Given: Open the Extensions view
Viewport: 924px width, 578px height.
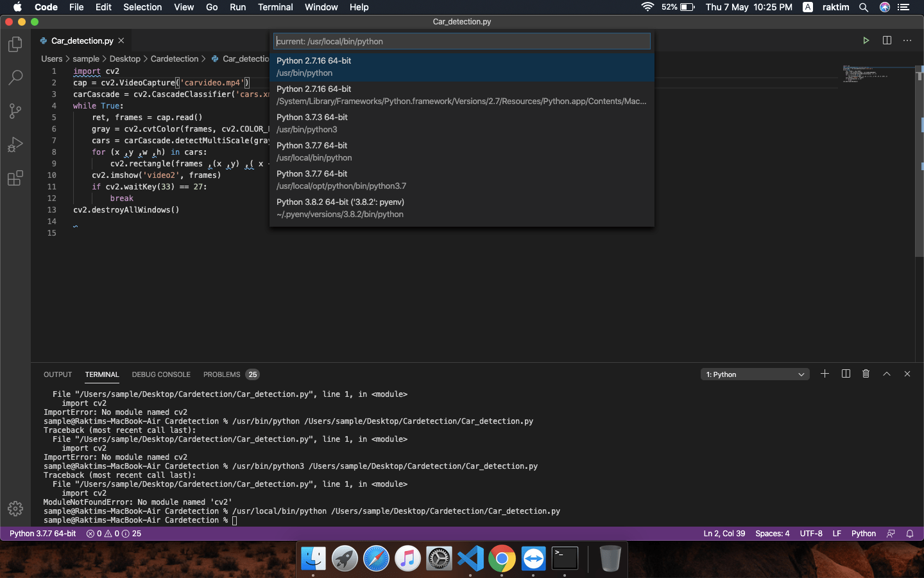Looking at the screenshot, I should click(x=15, y=179).
